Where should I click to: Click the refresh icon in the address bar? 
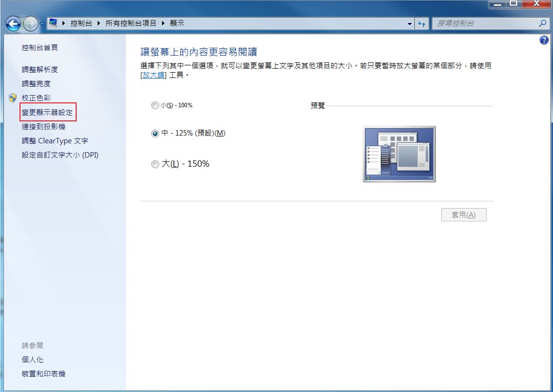(422, 23)
